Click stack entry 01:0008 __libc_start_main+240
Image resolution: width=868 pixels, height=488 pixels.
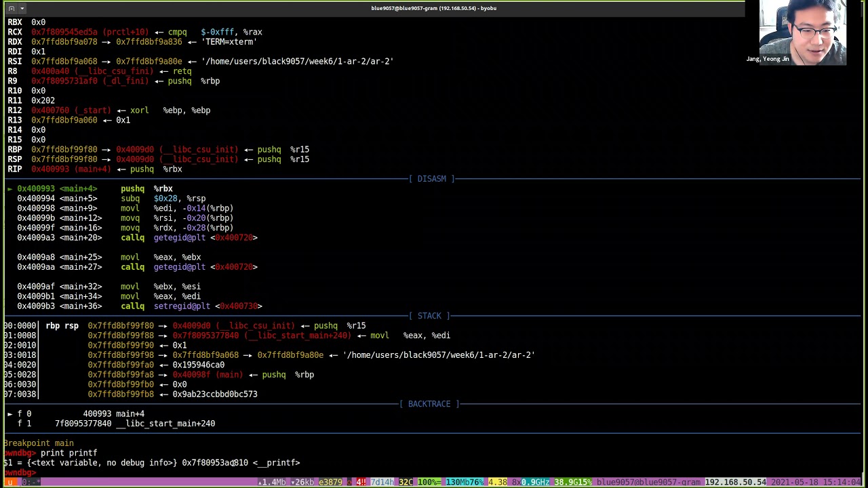(x=227, y=335)
